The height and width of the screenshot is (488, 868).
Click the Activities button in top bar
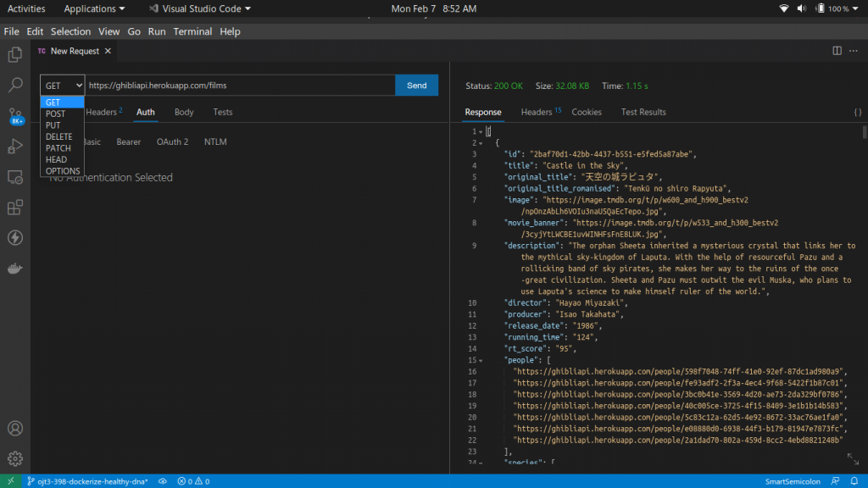pos(26,8)
